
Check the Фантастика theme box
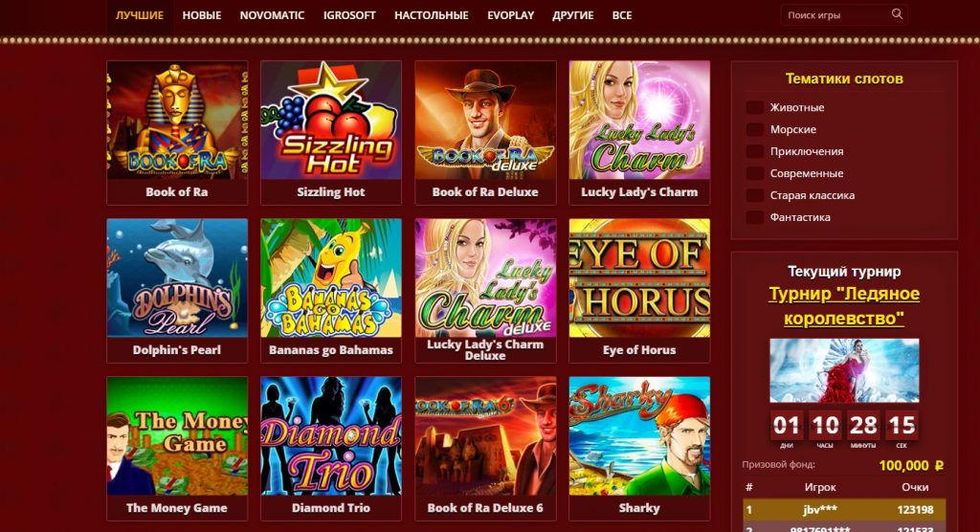pos(754,217)
